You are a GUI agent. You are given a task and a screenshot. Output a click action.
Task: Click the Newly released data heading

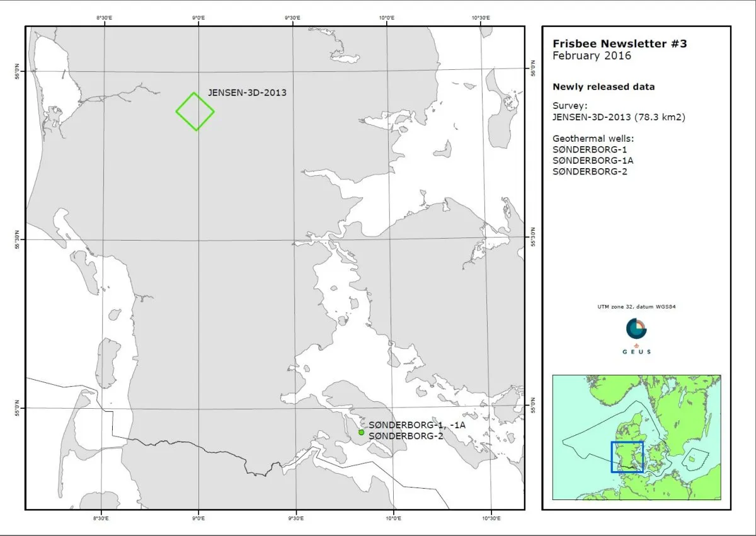(x=604, y=87)
